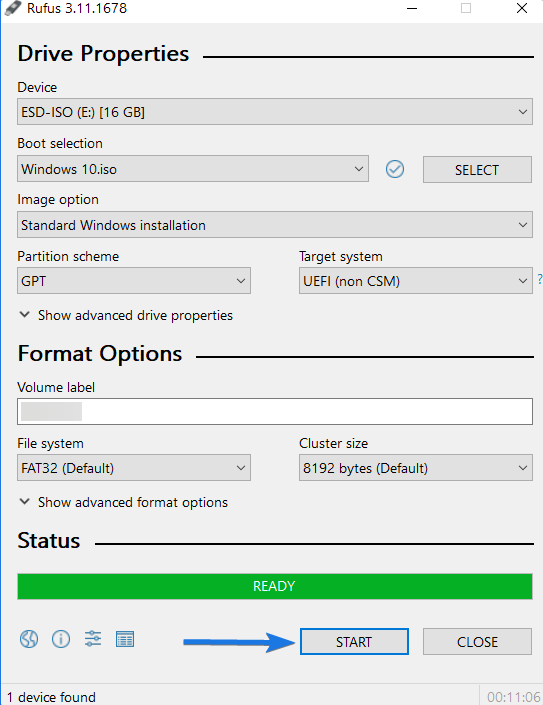Click the ISO checksum checkmark icon
The height and width of the screenshot is (705, 543).
395,169
